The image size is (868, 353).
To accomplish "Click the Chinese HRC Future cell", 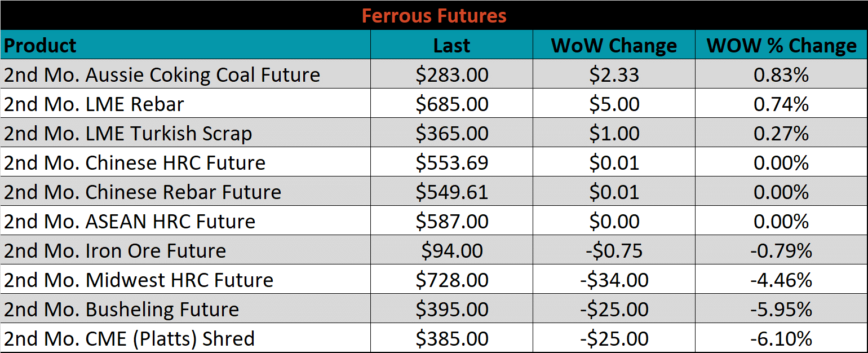I will tap(185, 162).
